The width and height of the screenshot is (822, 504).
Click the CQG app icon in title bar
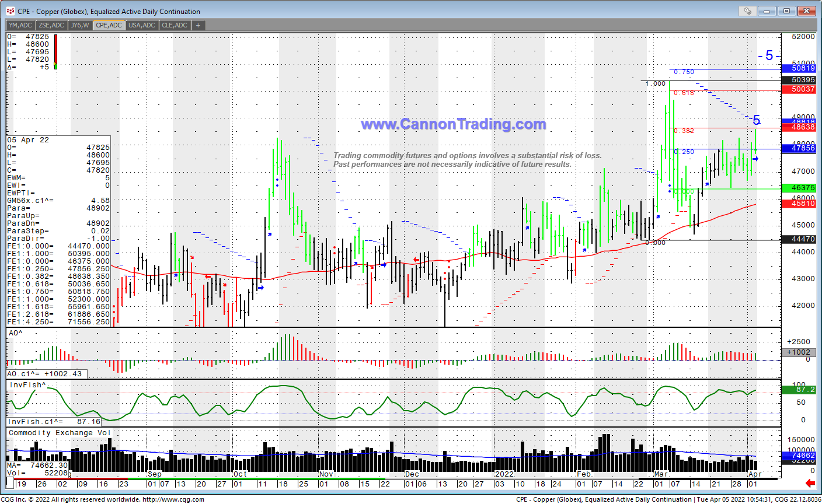[10, 11]
